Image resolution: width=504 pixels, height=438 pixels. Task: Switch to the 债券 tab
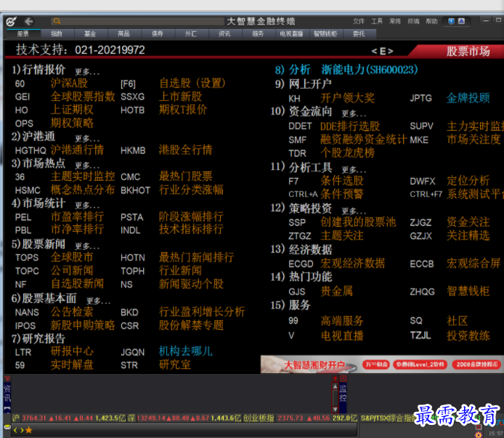click(x=157, y=33)
